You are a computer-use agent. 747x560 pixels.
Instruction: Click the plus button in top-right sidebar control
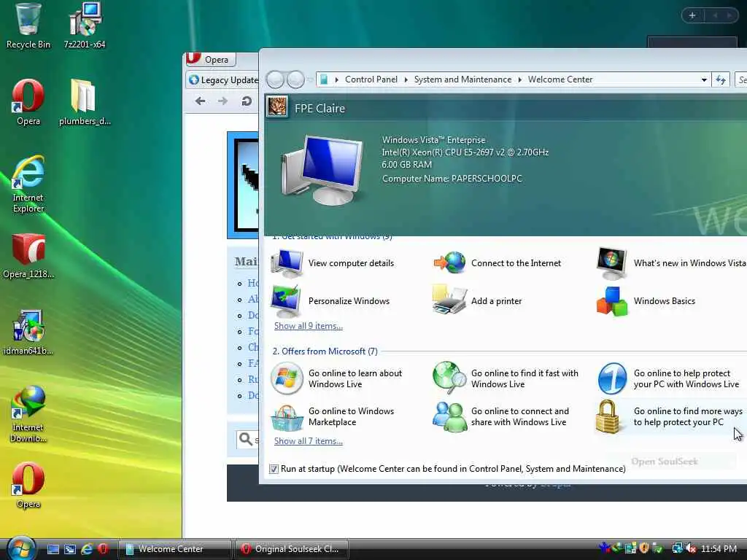(x=692, y=16)
